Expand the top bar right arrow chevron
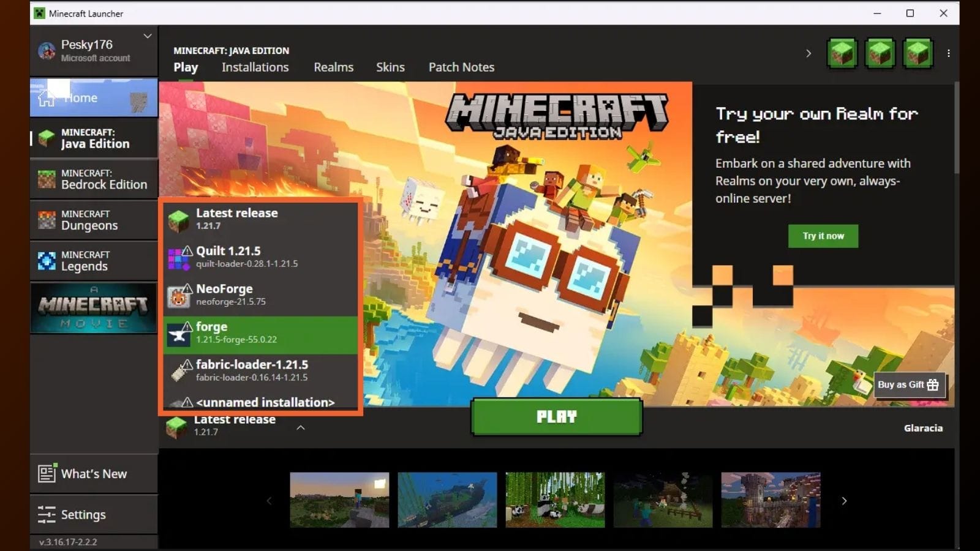Screen dimensions: 980x551 (x=809, y=53)
